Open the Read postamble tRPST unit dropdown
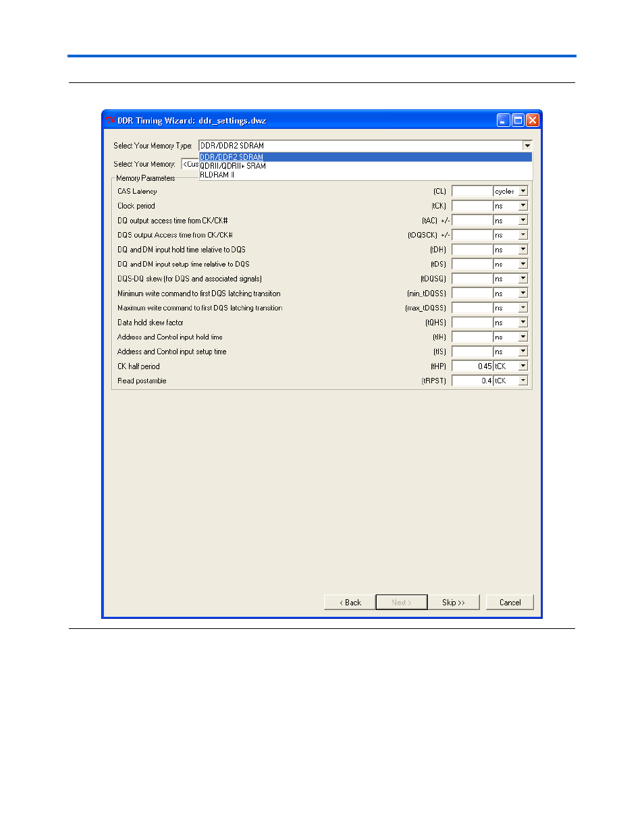Screen dimensions: 644x828 tap(522, 381)
